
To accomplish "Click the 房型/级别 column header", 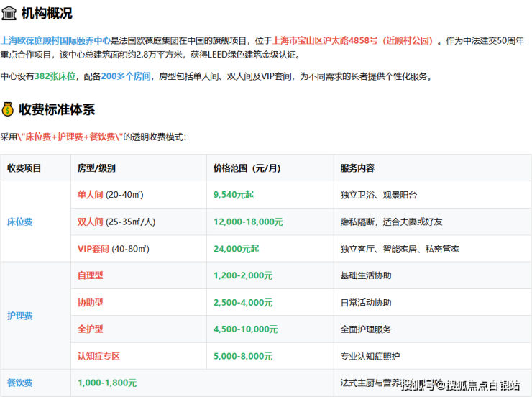I will pos(96,168).
